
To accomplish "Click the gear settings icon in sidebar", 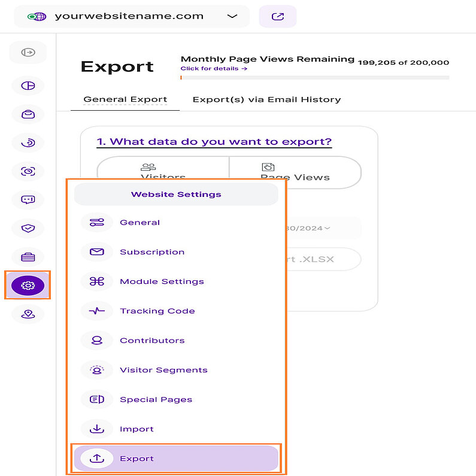I will tap(28, 286).
